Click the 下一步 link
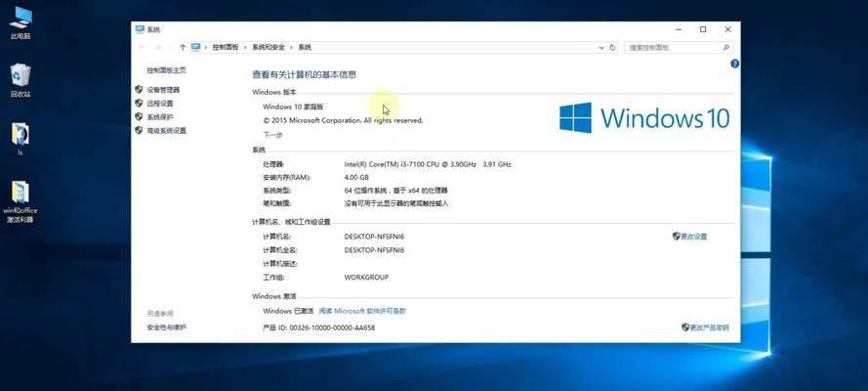868x391 pixels. click(x=273, y=135)
